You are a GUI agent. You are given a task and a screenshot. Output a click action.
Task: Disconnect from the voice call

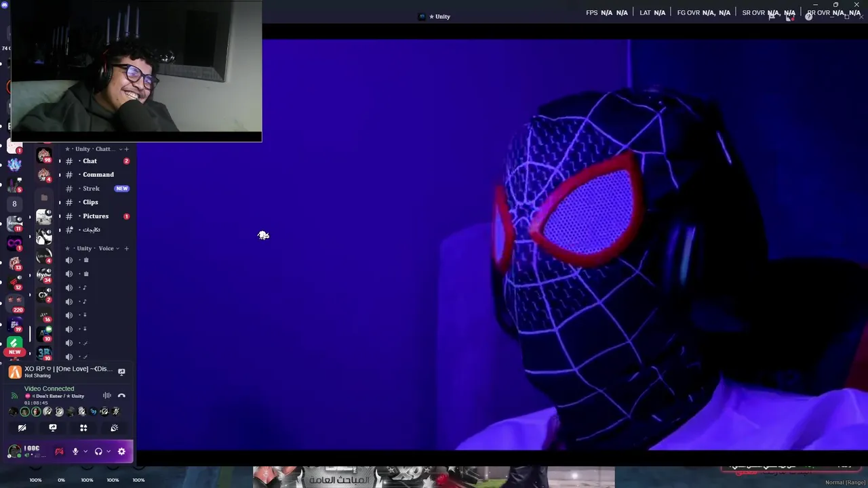[121, 396]
